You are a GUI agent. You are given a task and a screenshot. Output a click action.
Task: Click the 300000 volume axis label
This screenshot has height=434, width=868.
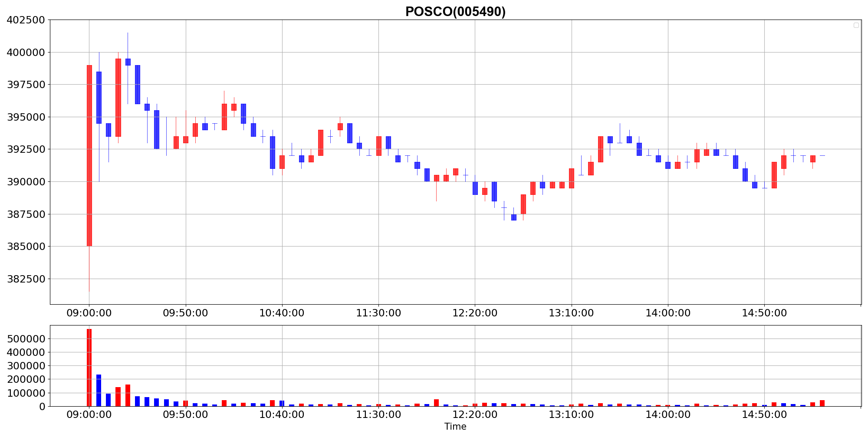[26, 366]
